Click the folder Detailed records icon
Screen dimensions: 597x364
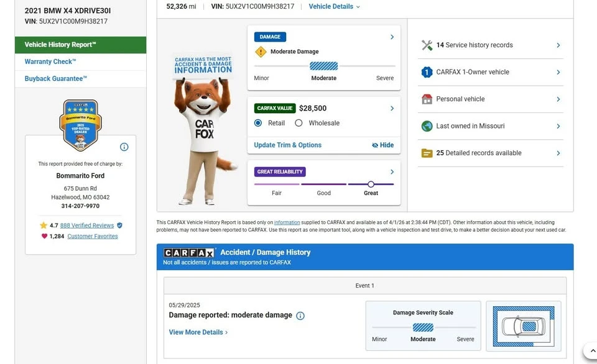coord(427,153)
